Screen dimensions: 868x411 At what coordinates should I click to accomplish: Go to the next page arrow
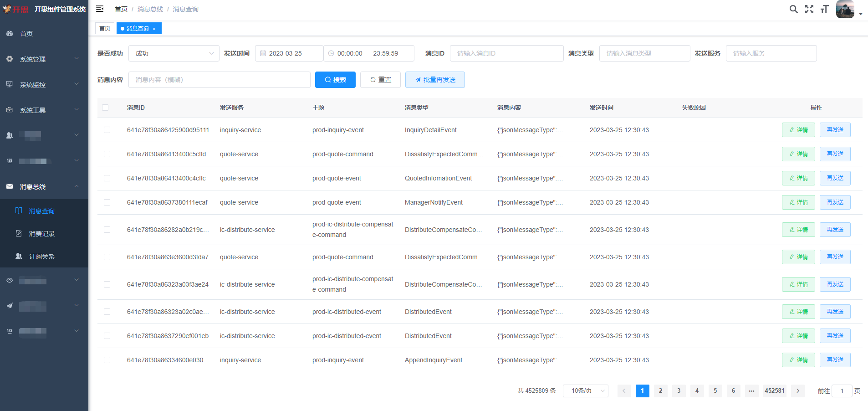click(798, 391)
